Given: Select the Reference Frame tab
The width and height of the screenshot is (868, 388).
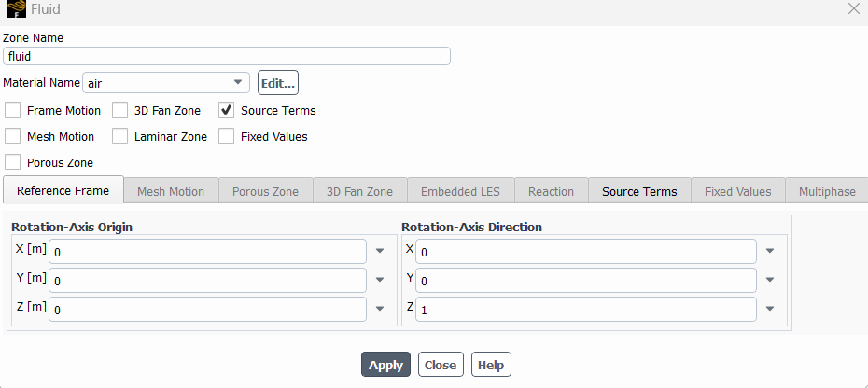Looking at the screenshot, I should click(x=63, y=190).
